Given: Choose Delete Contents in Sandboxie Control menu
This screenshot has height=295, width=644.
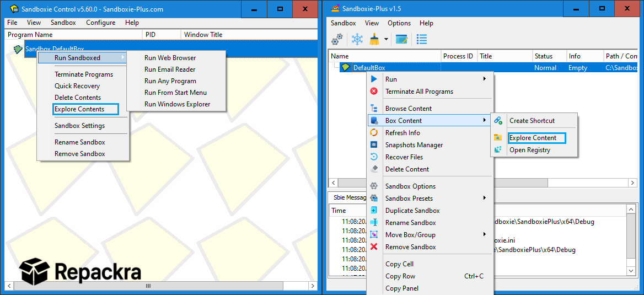Looking at the screenshot, I should click(78, 98).
